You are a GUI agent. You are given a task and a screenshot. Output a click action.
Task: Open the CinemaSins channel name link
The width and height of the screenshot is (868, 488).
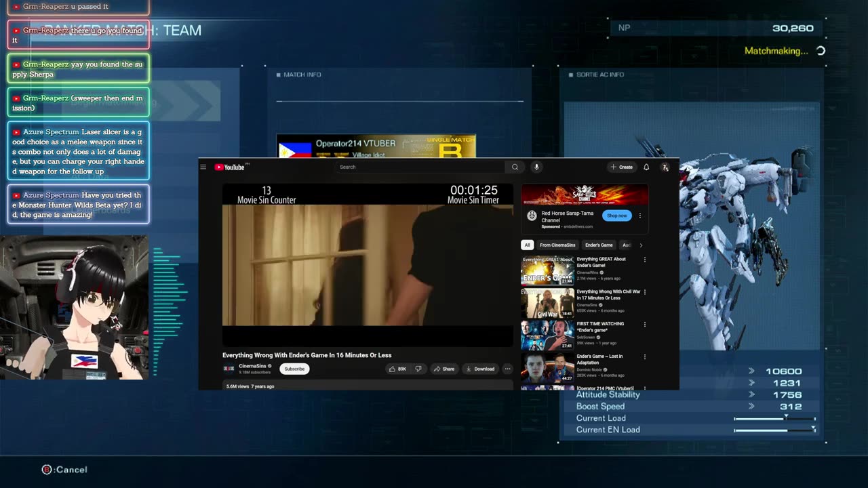[252, 366]
